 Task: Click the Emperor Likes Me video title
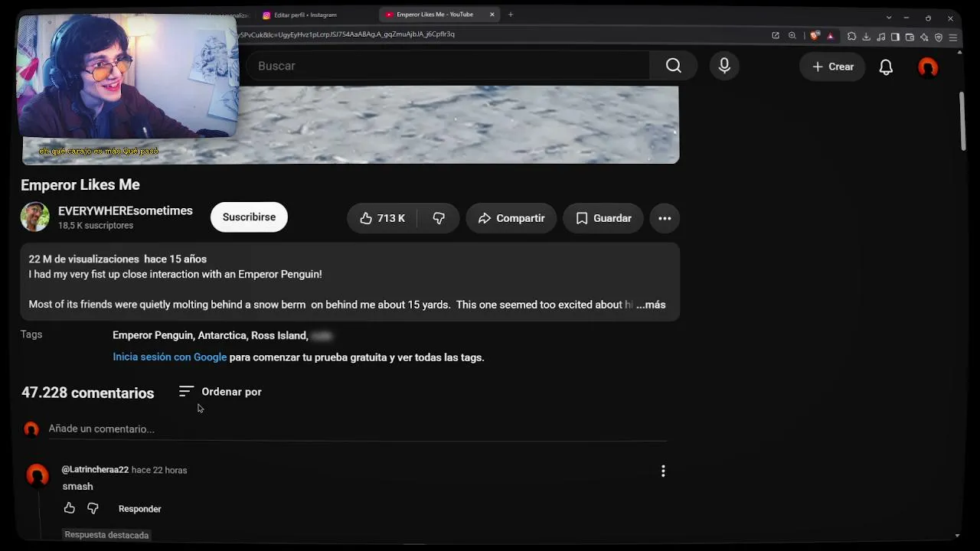tap(80, 184)
